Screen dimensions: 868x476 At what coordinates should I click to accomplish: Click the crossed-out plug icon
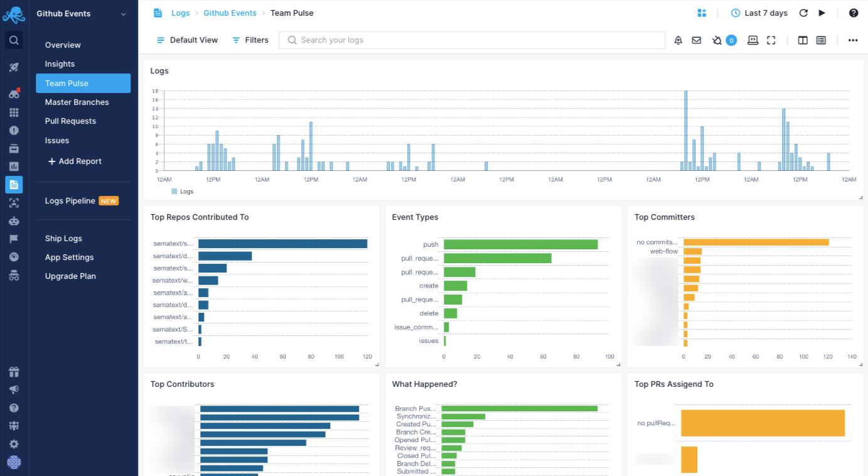(x=717, y=40)
